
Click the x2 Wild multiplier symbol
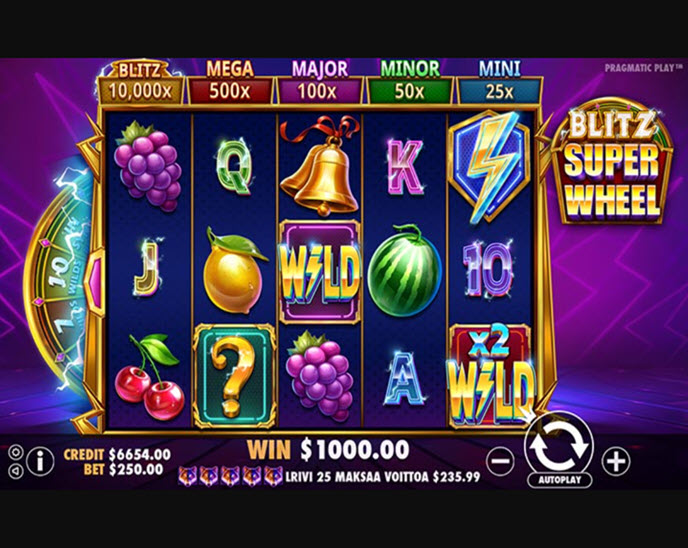(491, 376)
